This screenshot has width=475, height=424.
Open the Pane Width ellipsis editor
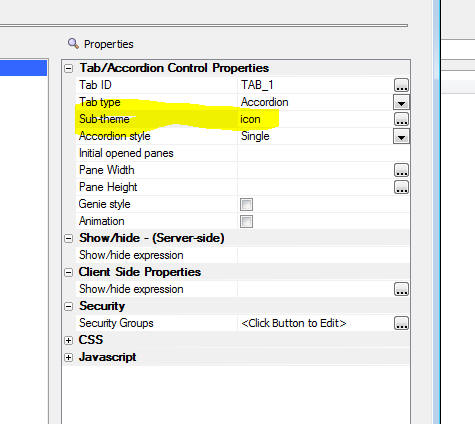tap(401, 170)
